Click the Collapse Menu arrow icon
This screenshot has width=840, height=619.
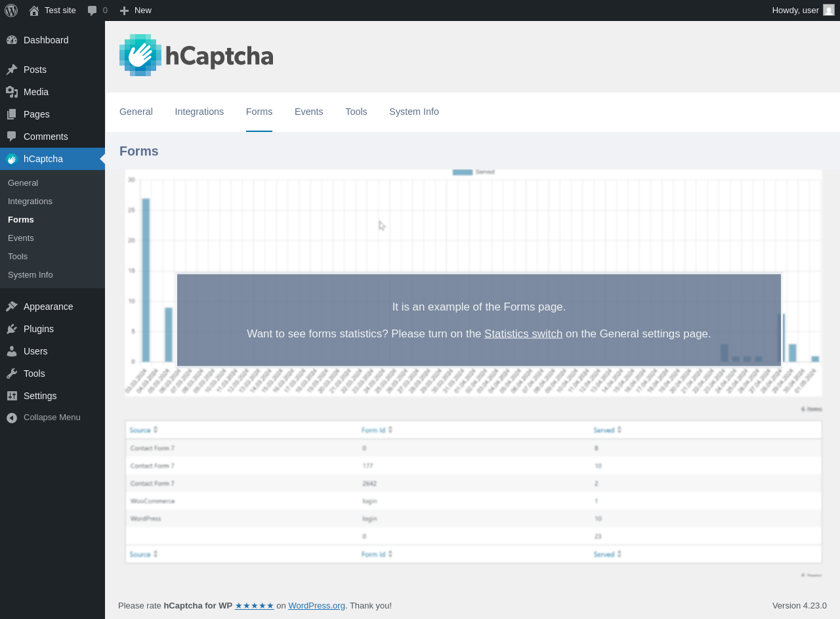(x=12, y=417)
